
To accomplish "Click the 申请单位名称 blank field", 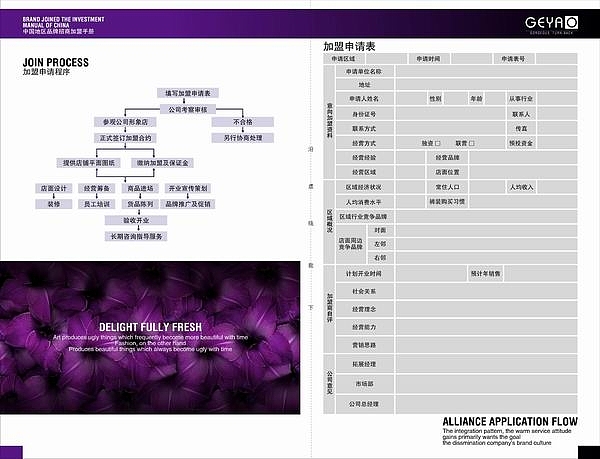I will 486,72.
